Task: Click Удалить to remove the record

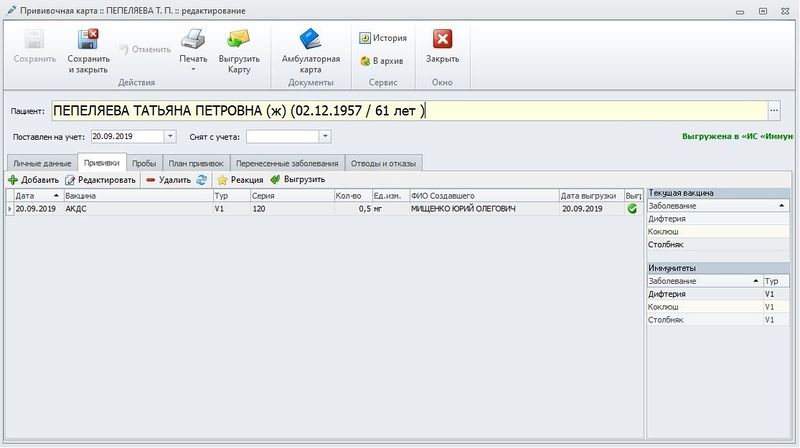Action: (x=167, y=180)
